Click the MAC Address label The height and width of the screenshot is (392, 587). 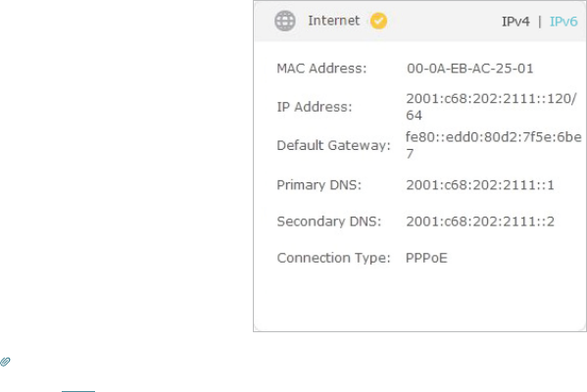[x=321, y=69]
